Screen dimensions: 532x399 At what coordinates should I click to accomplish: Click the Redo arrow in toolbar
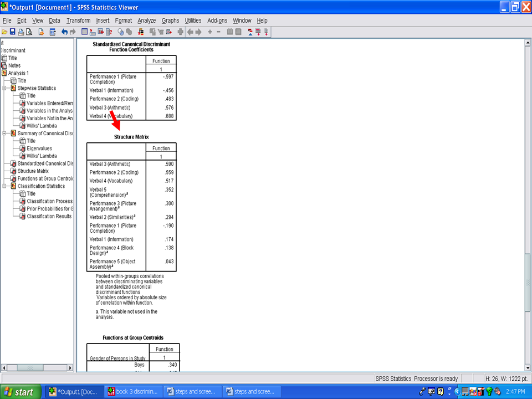point(73,32)
